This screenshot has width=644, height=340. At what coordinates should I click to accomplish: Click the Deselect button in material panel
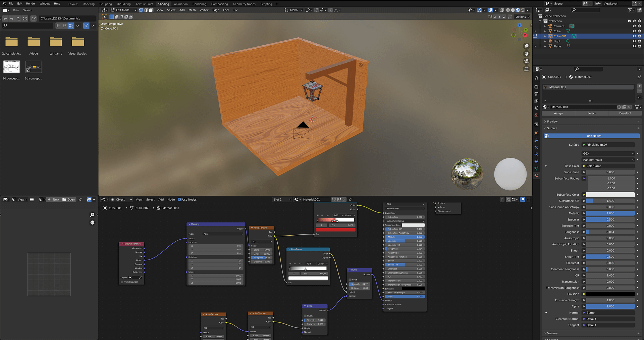click(x=625, y=113)
